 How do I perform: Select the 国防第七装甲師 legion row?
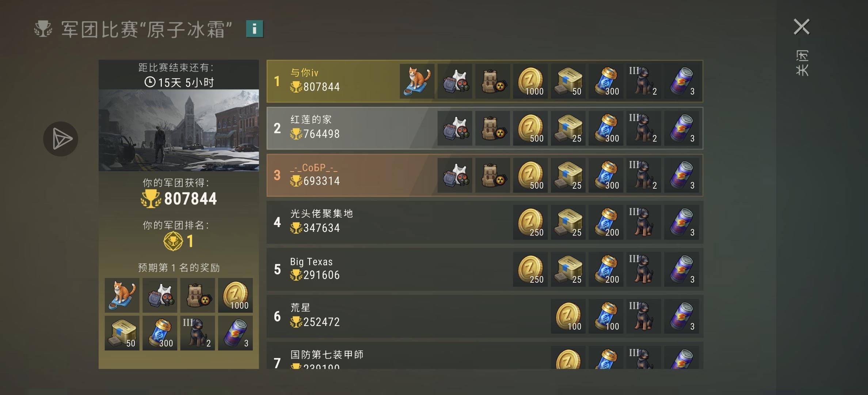point(485,355)
